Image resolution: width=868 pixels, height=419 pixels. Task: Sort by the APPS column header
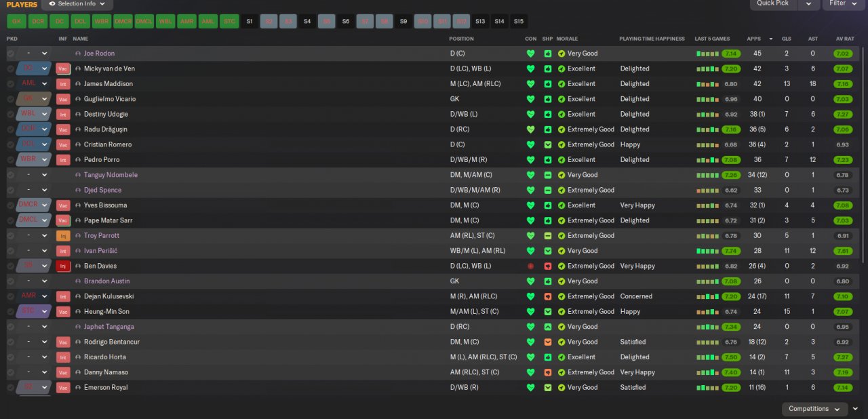click(753, 39)
